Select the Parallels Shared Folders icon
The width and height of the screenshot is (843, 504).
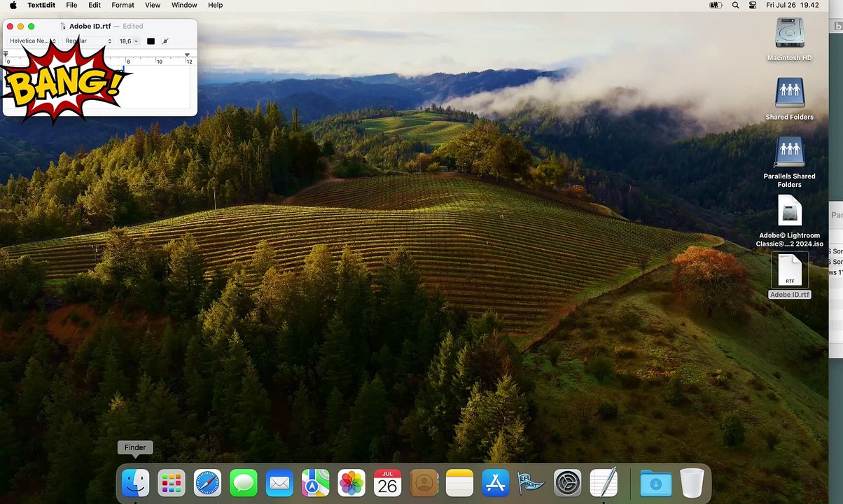[x=789, y=162]
